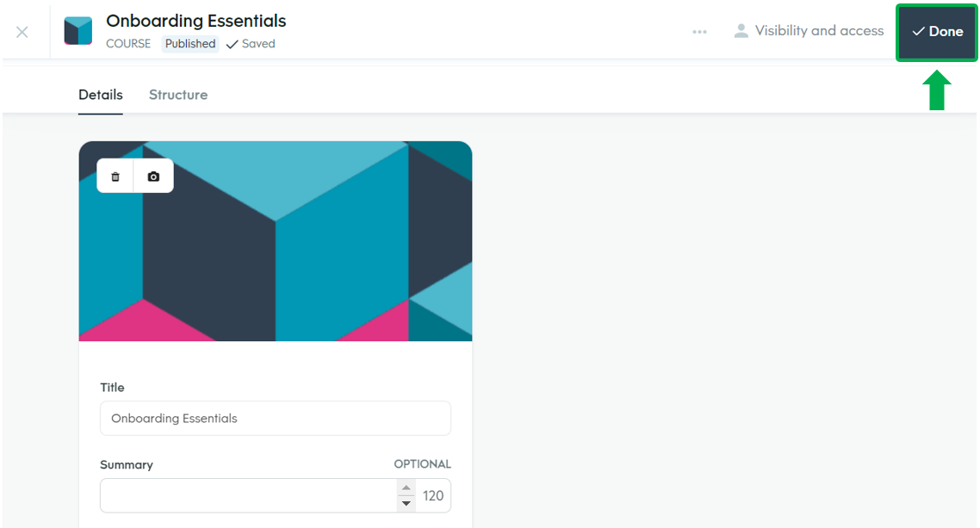Close the course editor with the X icon
This screenshot has height=528, width=980.
coord(22,32)
